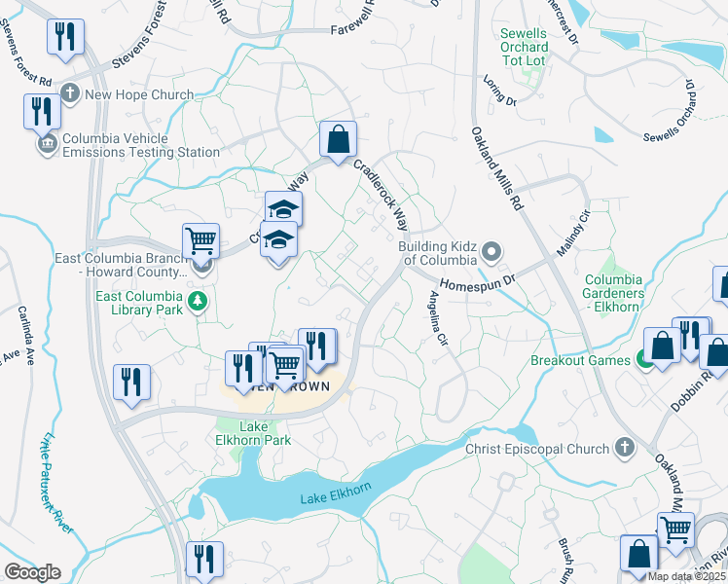
Task: Click the Christ Episcopal Church pin
Action: point(624,448)
